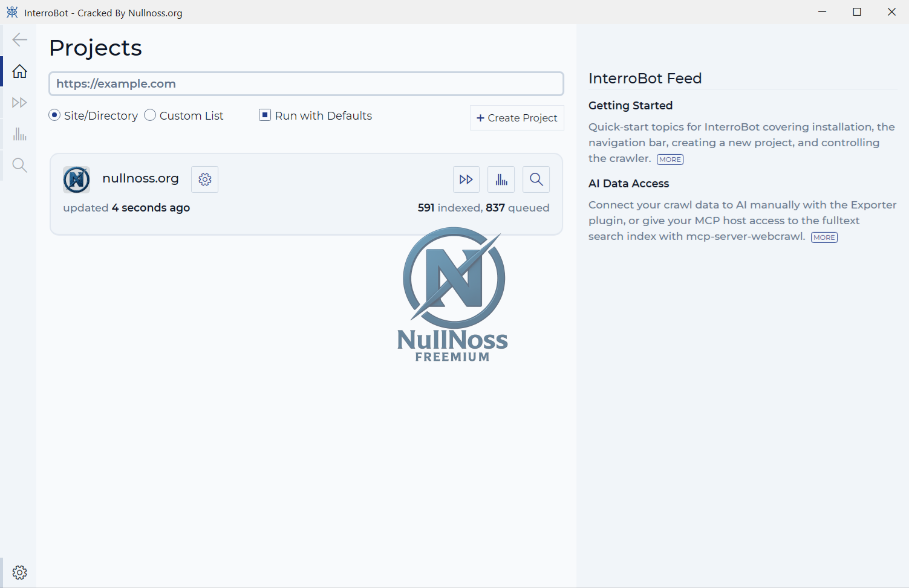View reports for the nullnoss.org project
Screen dimensions: 909x588
[501, 179]
